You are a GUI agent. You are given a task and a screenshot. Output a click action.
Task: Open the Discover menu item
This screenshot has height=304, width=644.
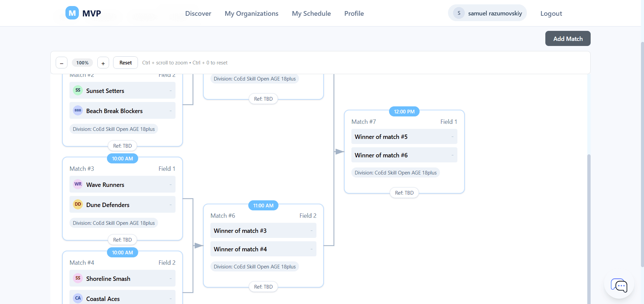pyautogui.click(x=198, y=13)
